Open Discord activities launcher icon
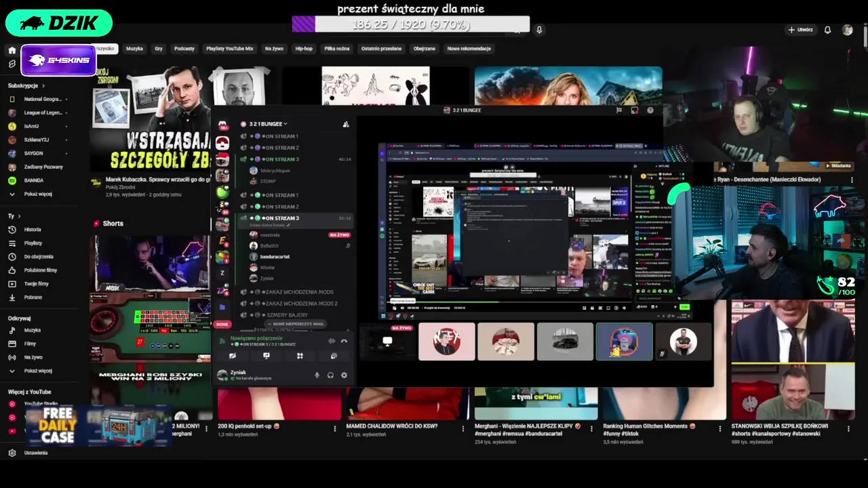Viewport: 868px width, 488px height. tap(300, 356)
